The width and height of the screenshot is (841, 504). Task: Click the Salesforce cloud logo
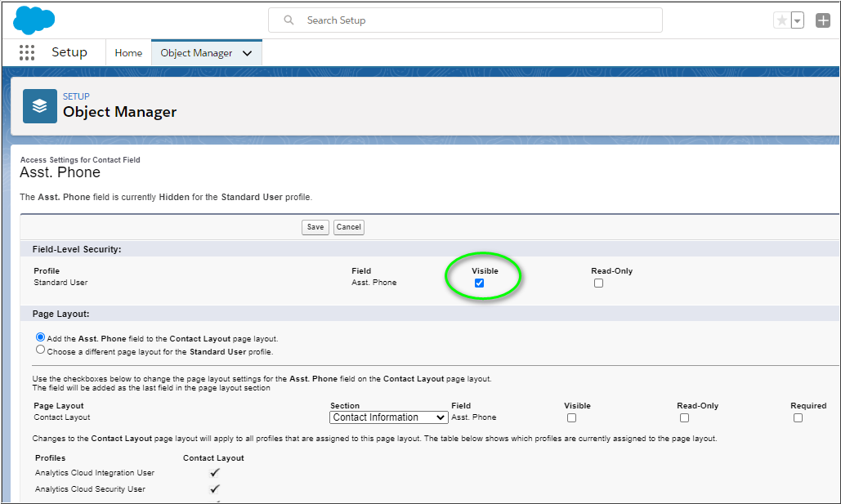(34, 20)
